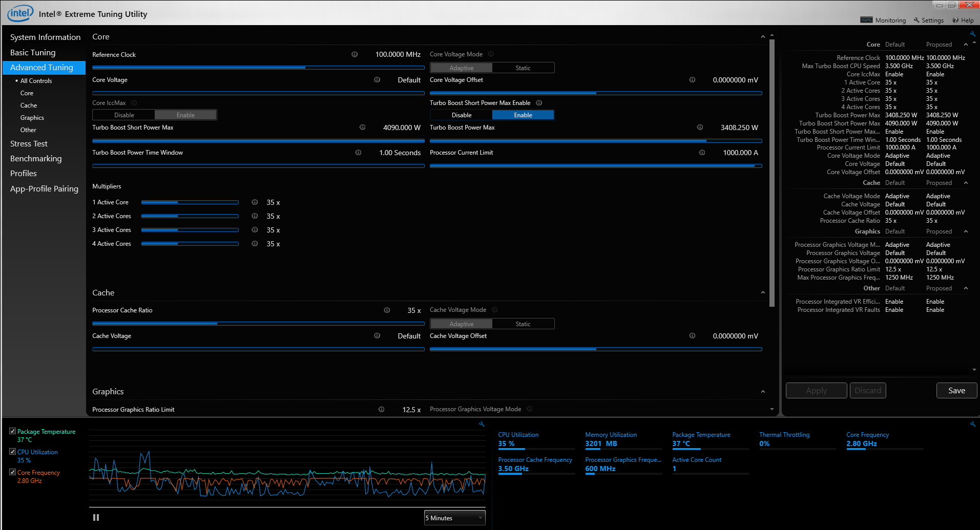The image size is (980, 530).
Task: Click the Intel logo icon
Action: tap(20, 13)
